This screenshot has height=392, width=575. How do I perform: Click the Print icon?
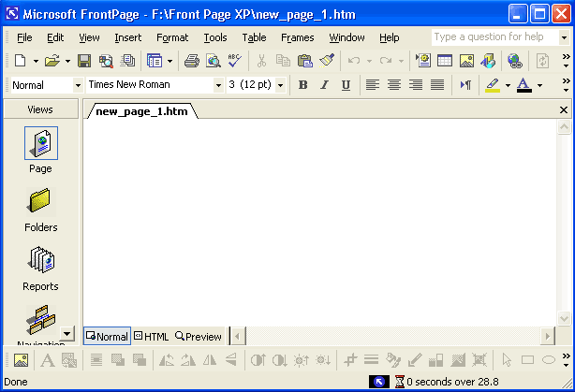pos(192,61)
